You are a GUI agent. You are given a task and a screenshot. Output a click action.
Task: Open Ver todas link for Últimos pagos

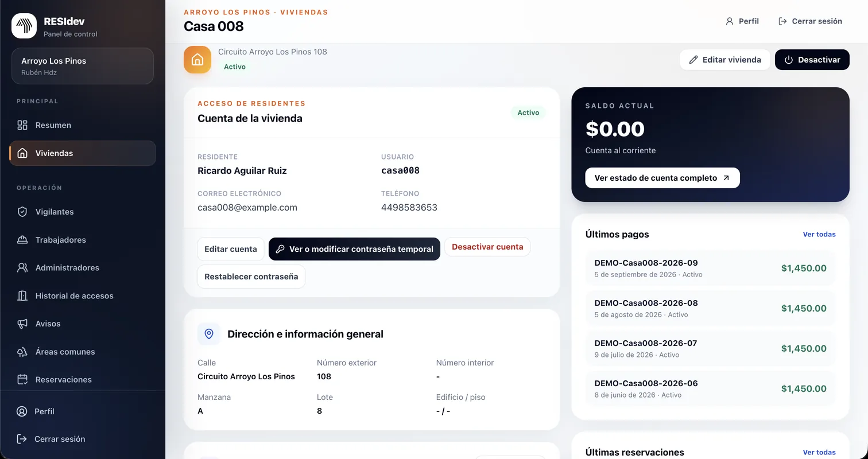[x=819, y=234]
